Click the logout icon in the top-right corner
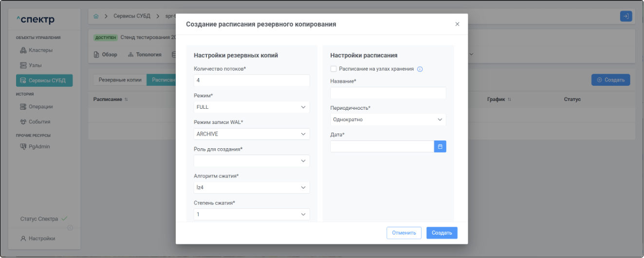 (x=626, y=16)
